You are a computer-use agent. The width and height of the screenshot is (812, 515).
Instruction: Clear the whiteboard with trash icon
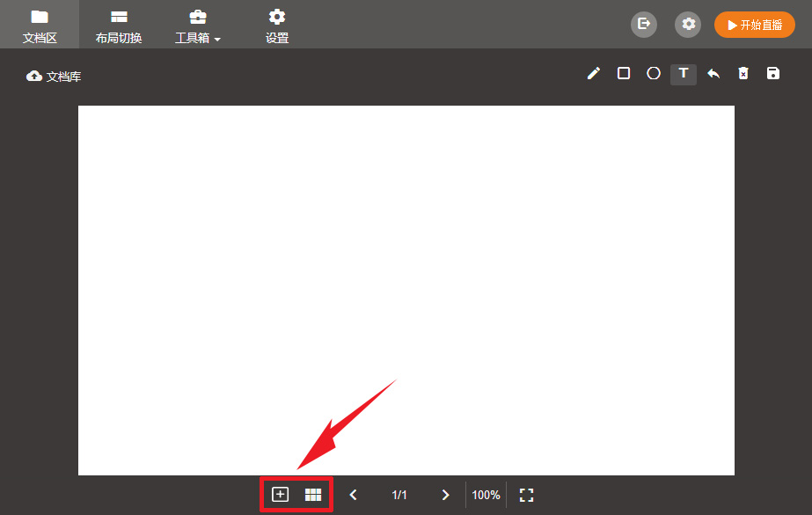(743, 74)
